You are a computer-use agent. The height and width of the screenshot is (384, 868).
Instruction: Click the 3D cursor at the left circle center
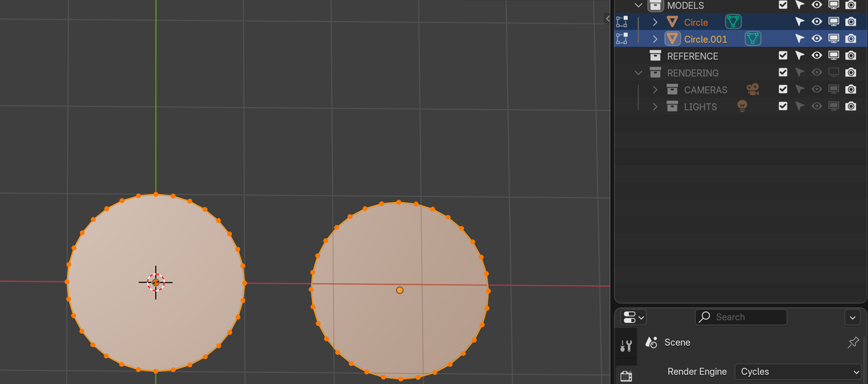click(x=156, y=282)
